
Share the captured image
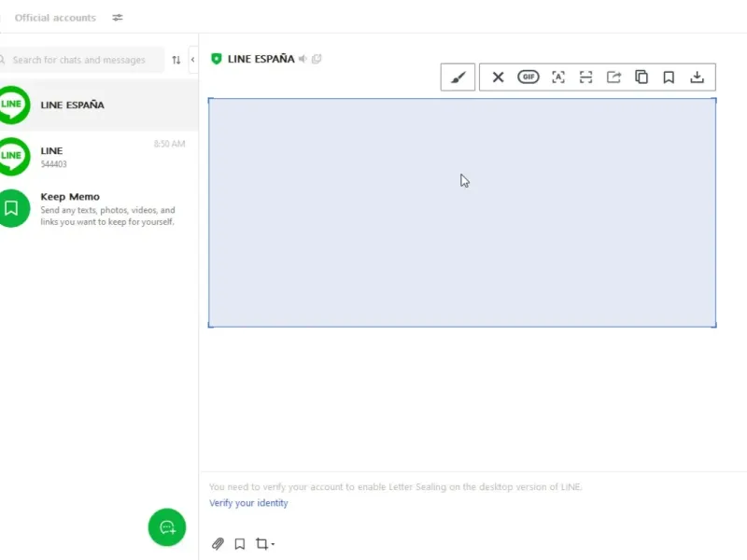(x=613, y=77)
